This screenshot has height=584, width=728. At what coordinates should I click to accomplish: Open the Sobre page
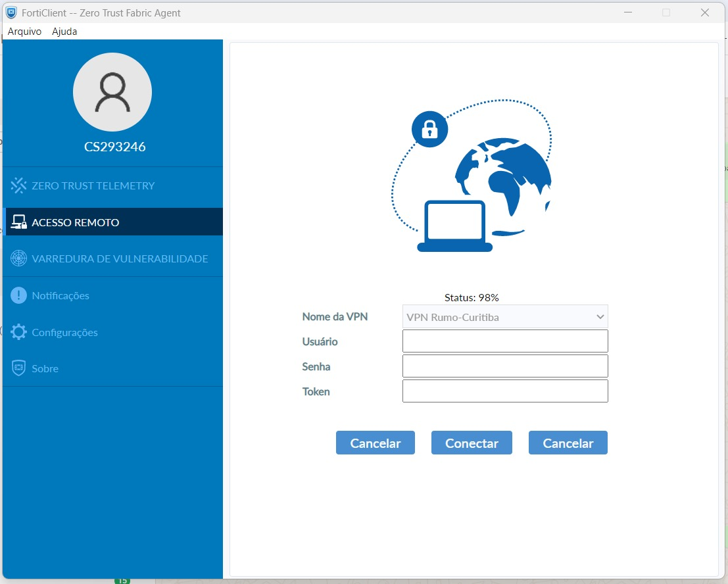(x=113, y=368)
